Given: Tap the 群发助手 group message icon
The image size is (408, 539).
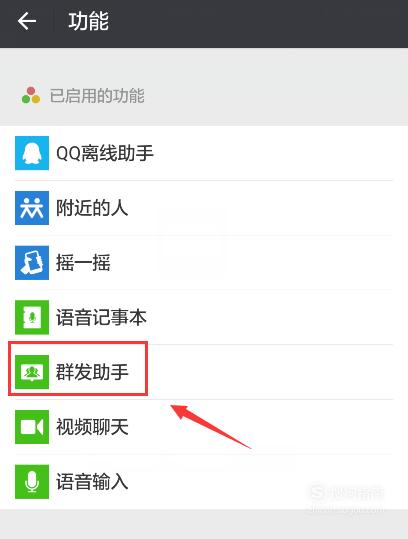Looking at the screenshot, I should tap(32, 372).
